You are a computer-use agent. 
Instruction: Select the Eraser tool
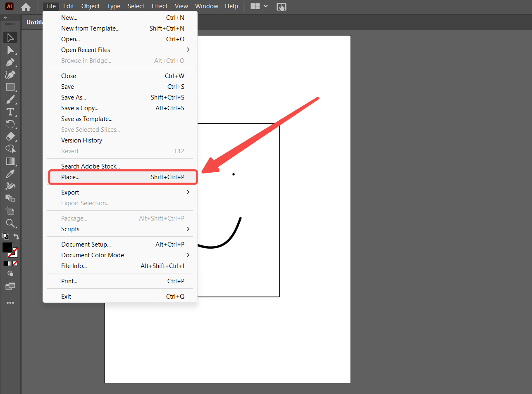click(10, 137)
